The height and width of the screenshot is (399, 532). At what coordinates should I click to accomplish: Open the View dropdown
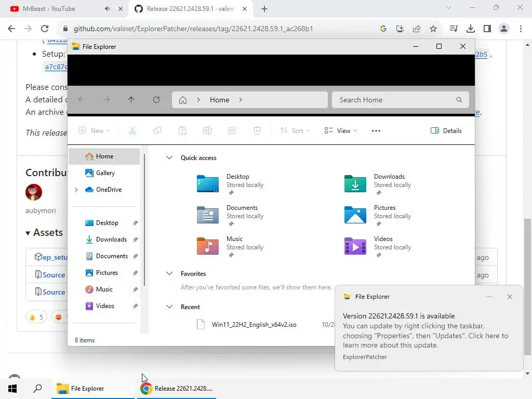point(341,130)
